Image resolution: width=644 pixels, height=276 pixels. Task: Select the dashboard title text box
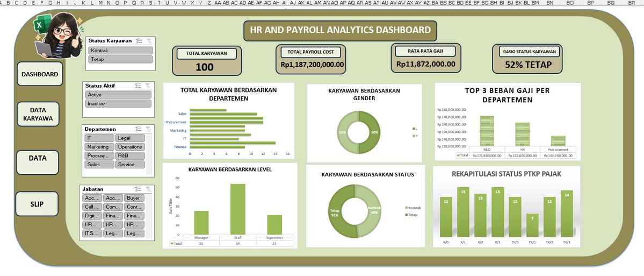340,31
